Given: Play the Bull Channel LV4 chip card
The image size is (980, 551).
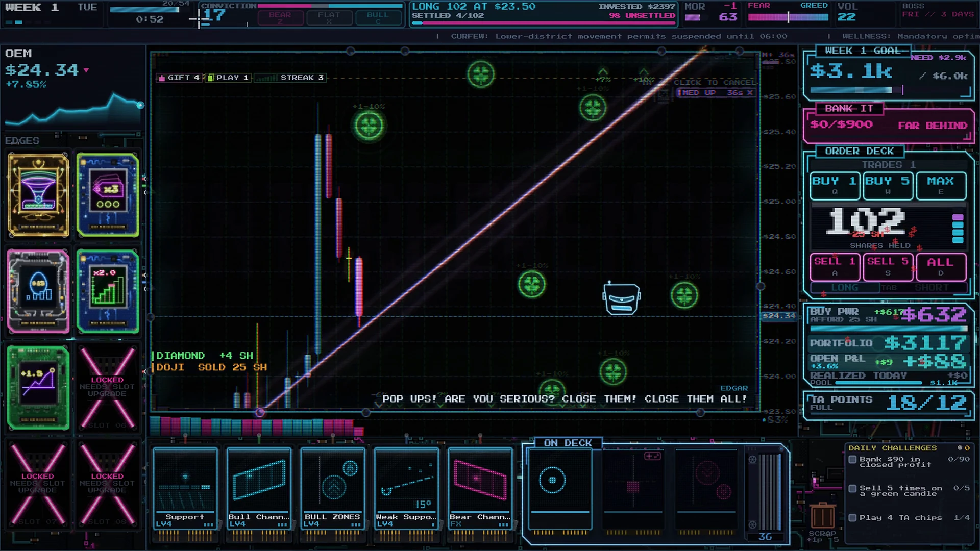Looking at the screenshot, I should (259, 489).
